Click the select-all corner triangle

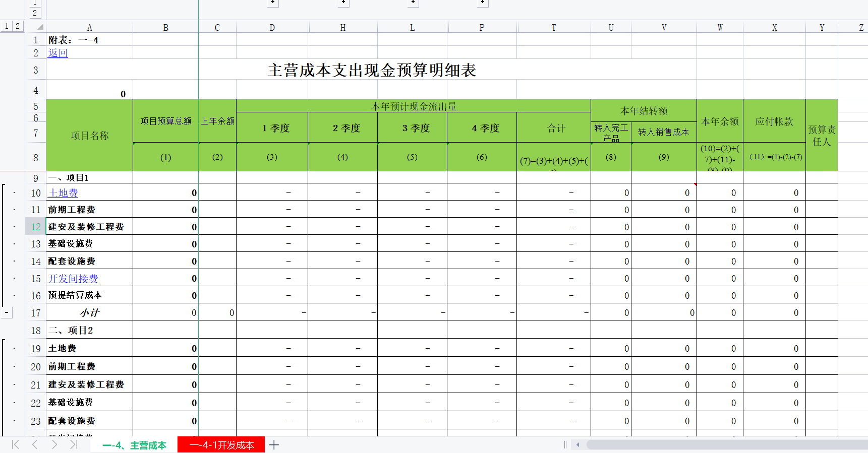pyautogui.click(x=40, y=27)
